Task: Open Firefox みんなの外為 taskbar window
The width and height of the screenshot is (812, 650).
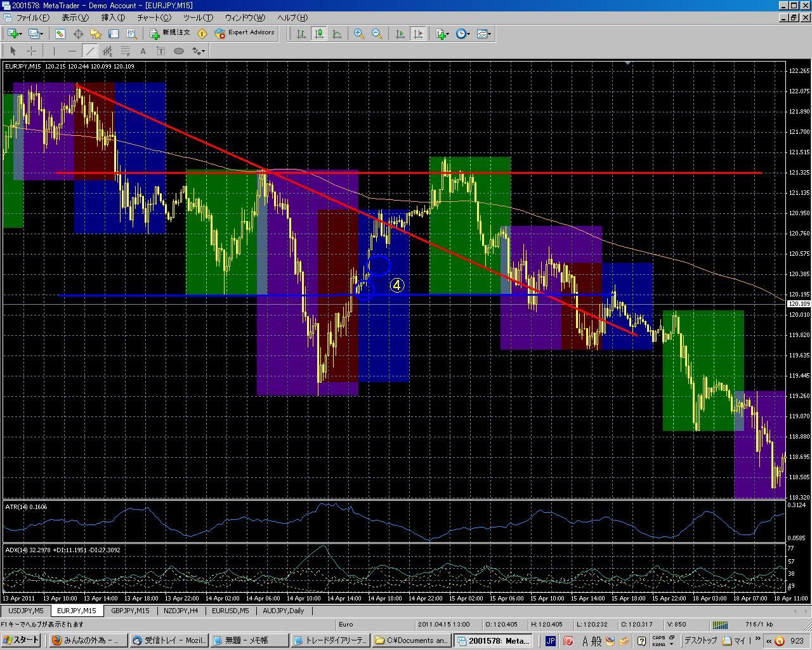Action: tap(88, 640)
